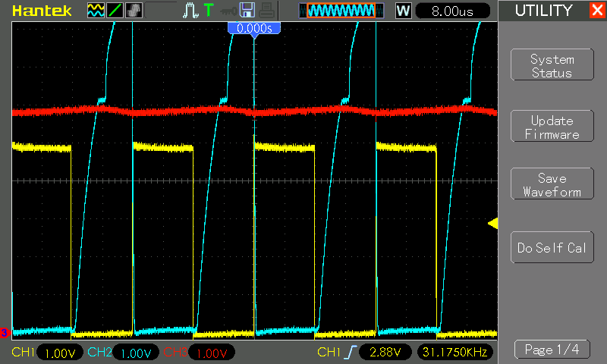Image resolution: width=607 pixels, height=364 pixels.
Task: Click the 0.000s horizontal trigger position marker
Action: [x=255, y=28]
